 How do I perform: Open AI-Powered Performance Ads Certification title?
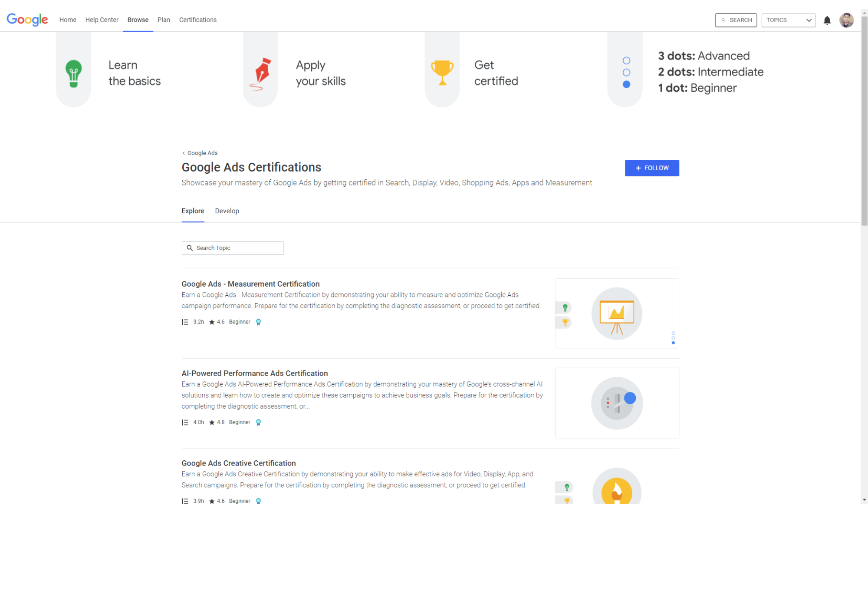(255, 373)
